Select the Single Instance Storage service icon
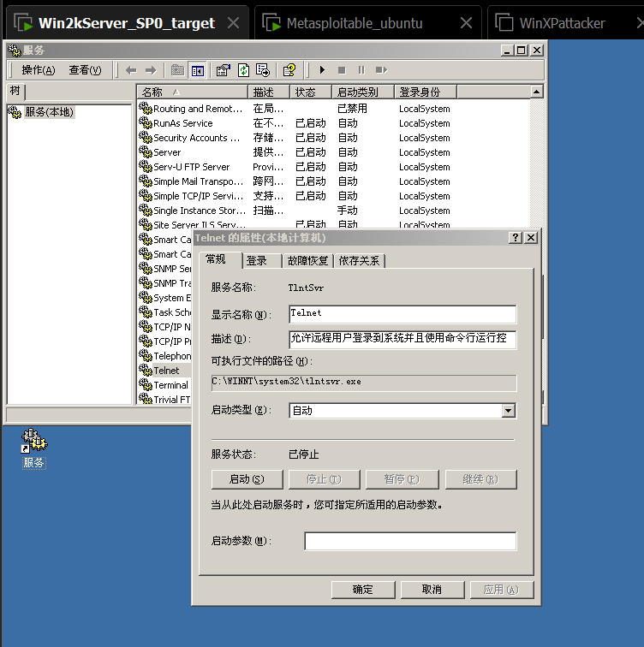This screenshot has width=644, height=647. (146, 210)
